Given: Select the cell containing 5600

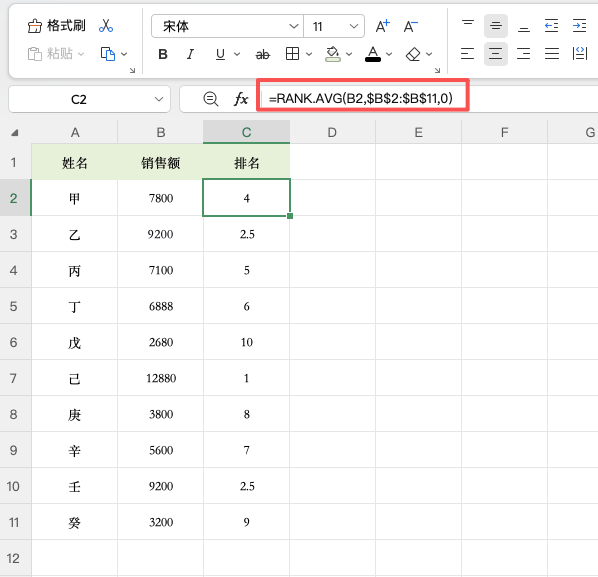Looking at the screenshot, I should click(161, 450).
